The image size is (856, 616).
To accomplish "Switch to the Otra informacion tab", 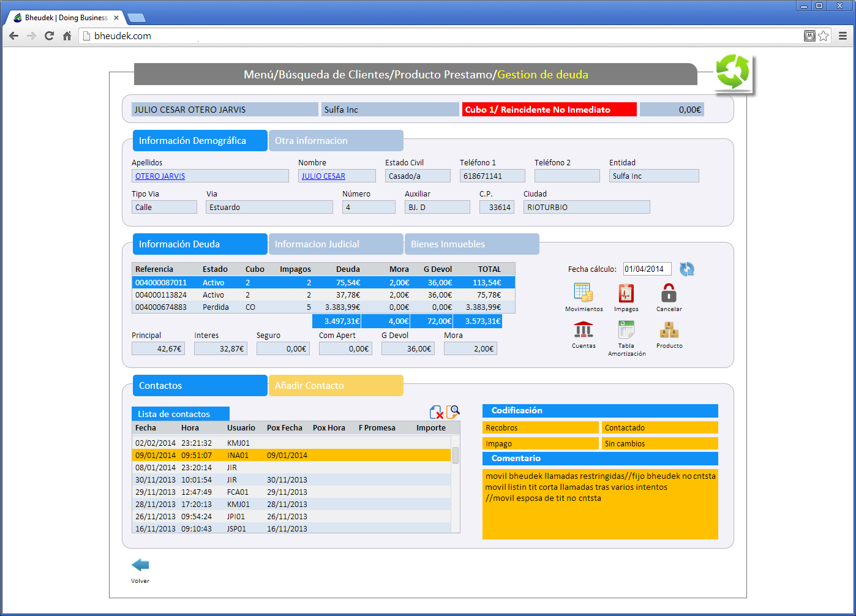I will click(x=336, y=141).
